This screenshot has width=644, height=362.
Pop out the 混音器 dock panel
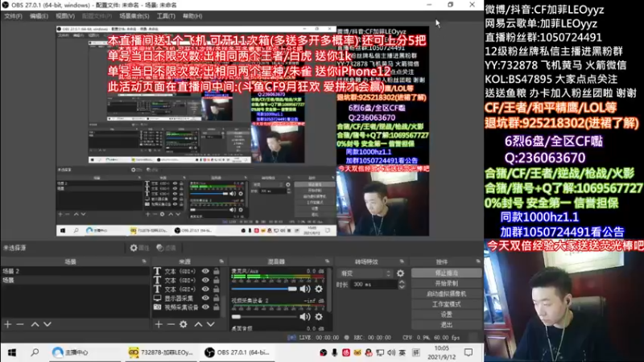tap(328, 261)
